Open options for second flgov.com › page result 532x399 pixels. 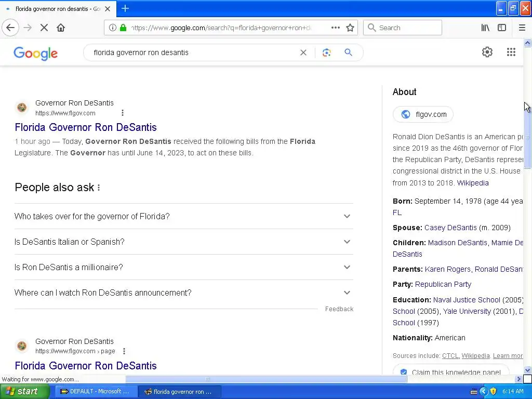point(124,351)
